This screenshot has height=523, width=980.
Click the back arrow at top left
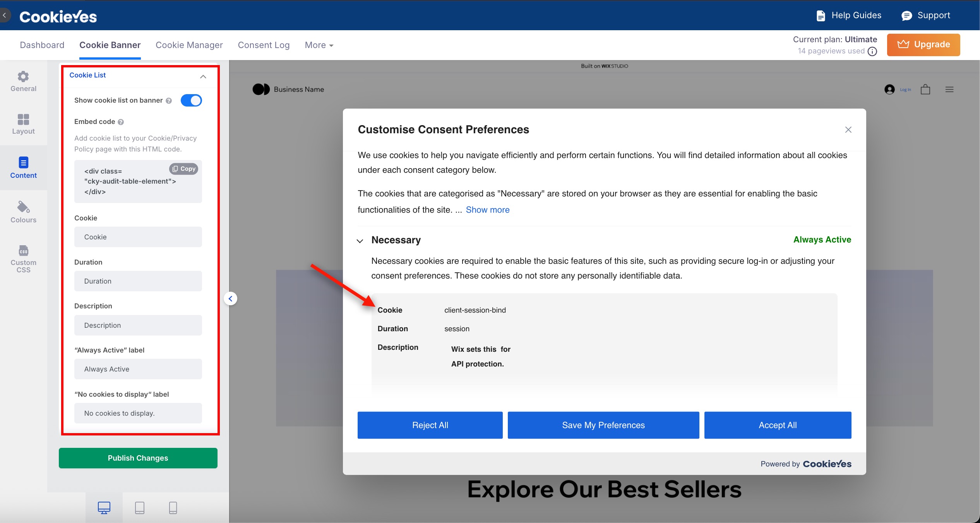coord(5,15)
